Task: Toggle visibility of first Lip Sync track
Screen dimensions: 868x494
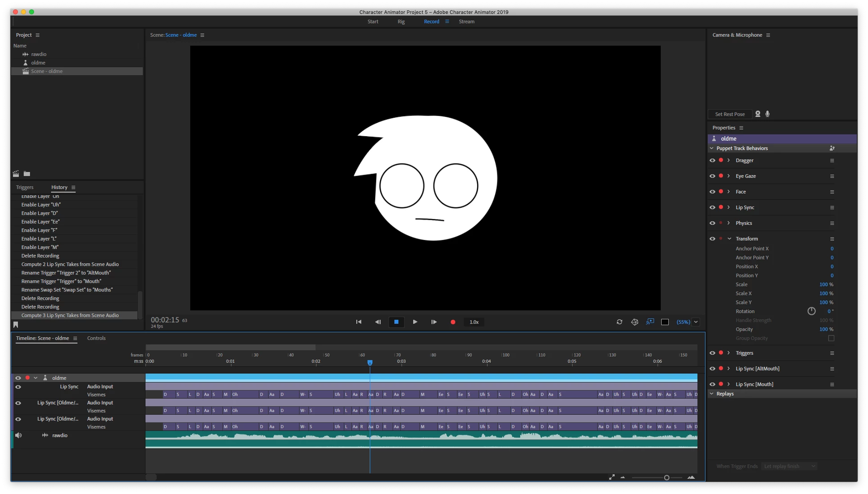Action: pos(18,387)
